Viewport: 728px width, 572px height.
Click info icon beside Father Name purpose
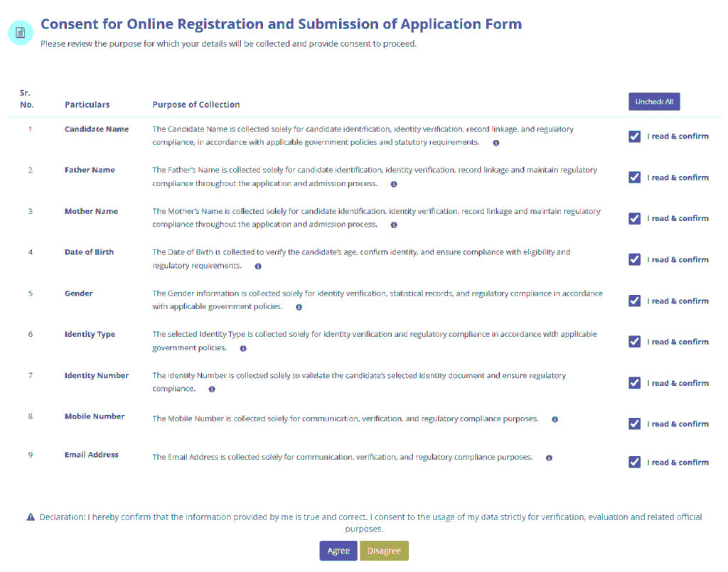(x=393, y=184)
